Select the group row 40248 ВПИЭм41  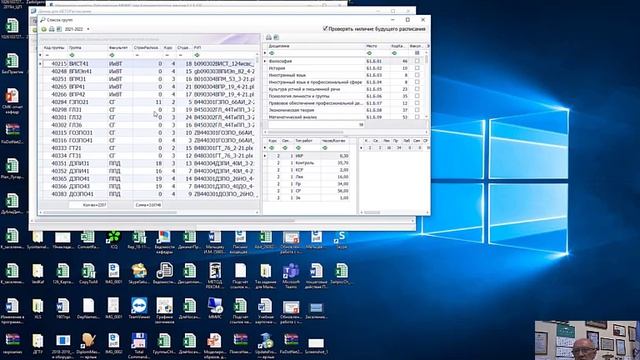tap(149, 71)
